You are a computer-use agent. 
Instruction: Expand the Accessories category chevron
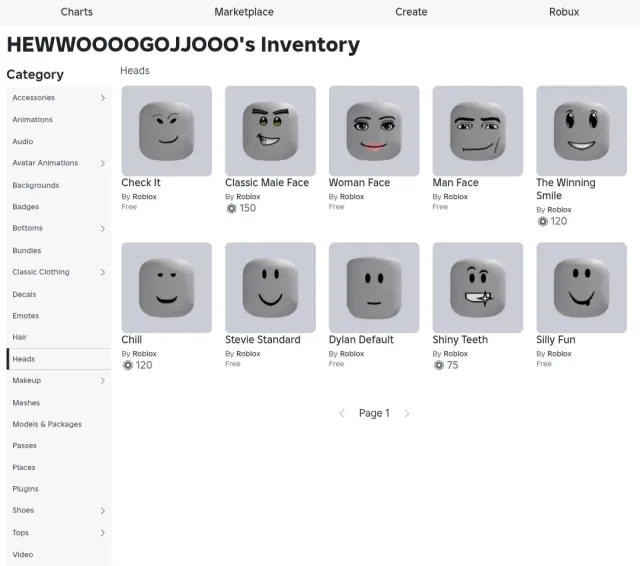point(103,98)
